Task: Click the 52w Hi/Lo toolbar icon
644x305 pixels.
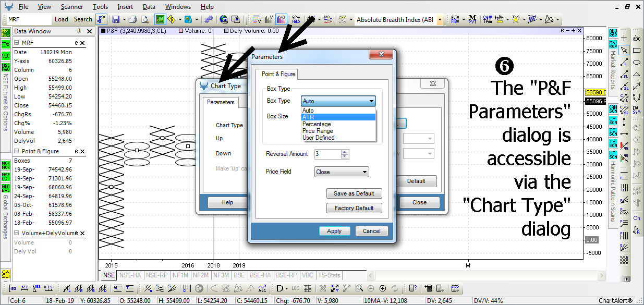Action: 296,19
